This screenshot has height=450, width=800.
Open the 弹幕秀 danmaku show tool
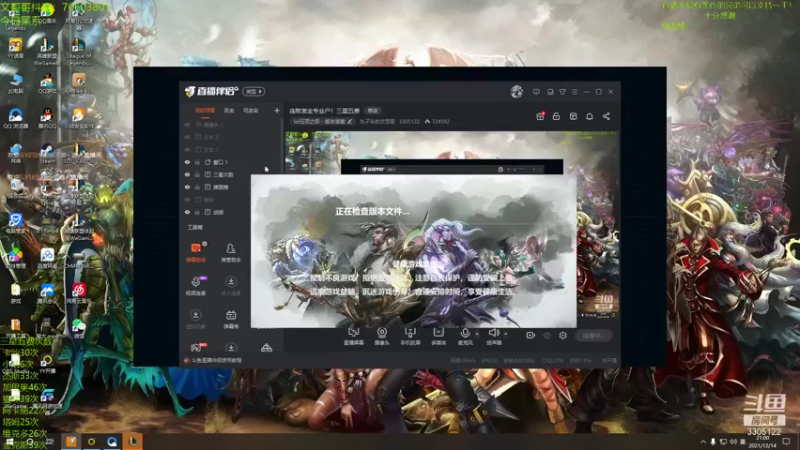[231, 319]
